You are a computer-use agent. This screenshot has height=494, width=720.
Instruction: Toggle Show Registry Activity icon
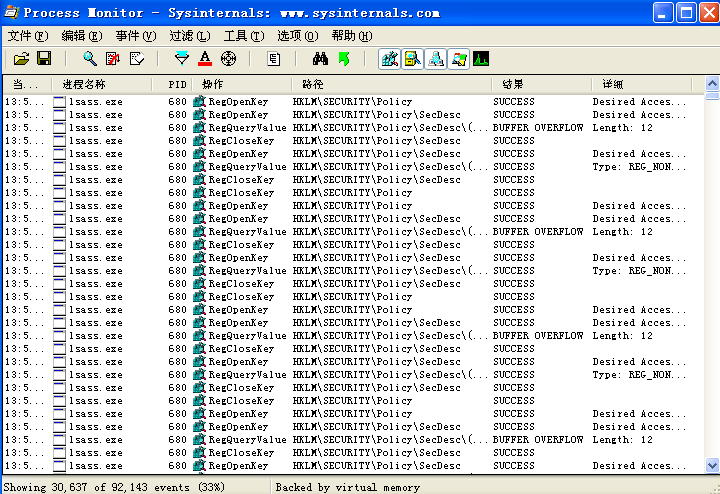pyautogui.click(x=389, y=59)
